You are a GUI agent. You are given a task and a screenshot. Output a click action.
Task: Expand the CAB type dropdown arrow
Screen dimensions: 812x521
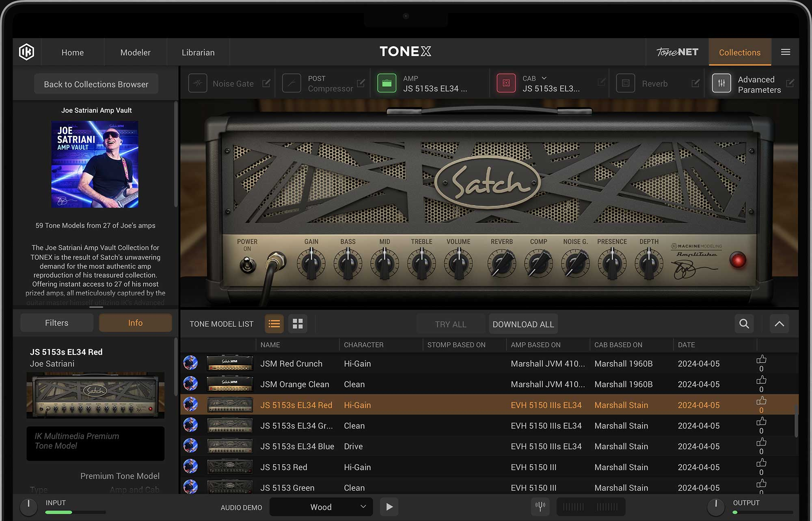pos(544,78)
